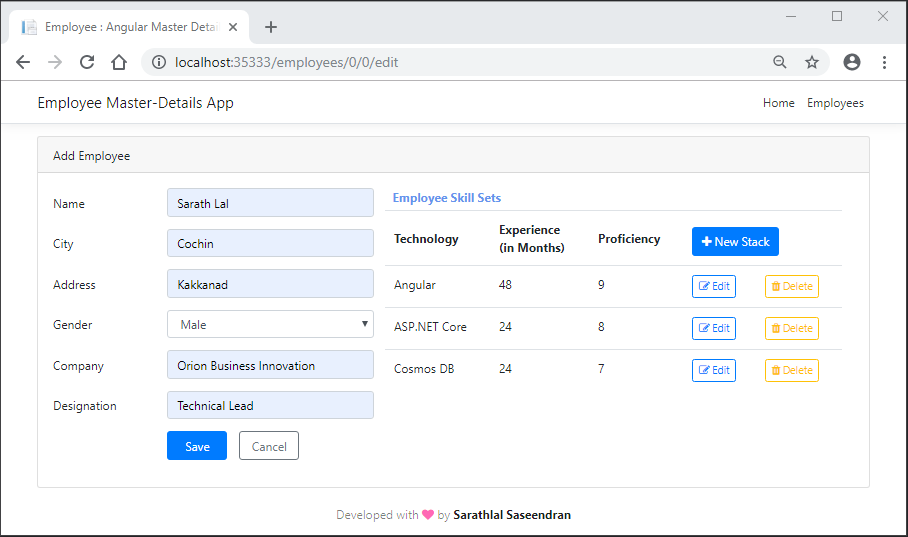Click the ASP.NET Core technology cell
This screenshot has width=908, height=537.
430,327
